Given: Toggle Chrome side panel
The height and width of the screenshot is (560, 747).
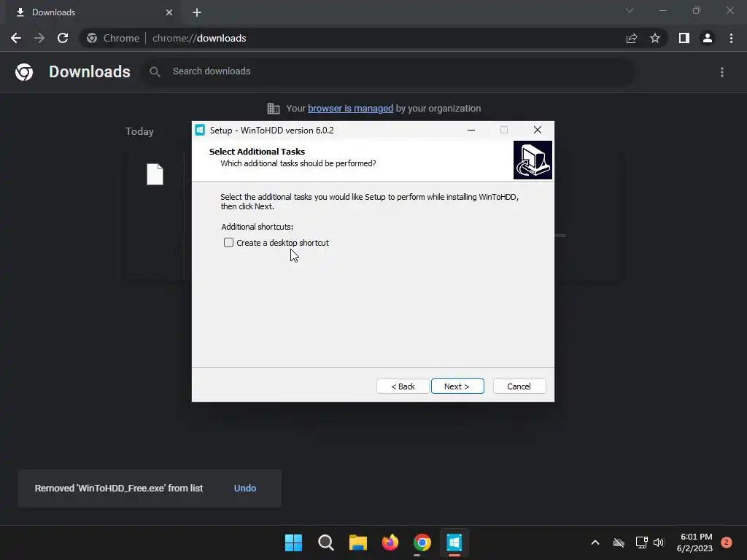Looking at the screenshot, I should coord(684,38).
